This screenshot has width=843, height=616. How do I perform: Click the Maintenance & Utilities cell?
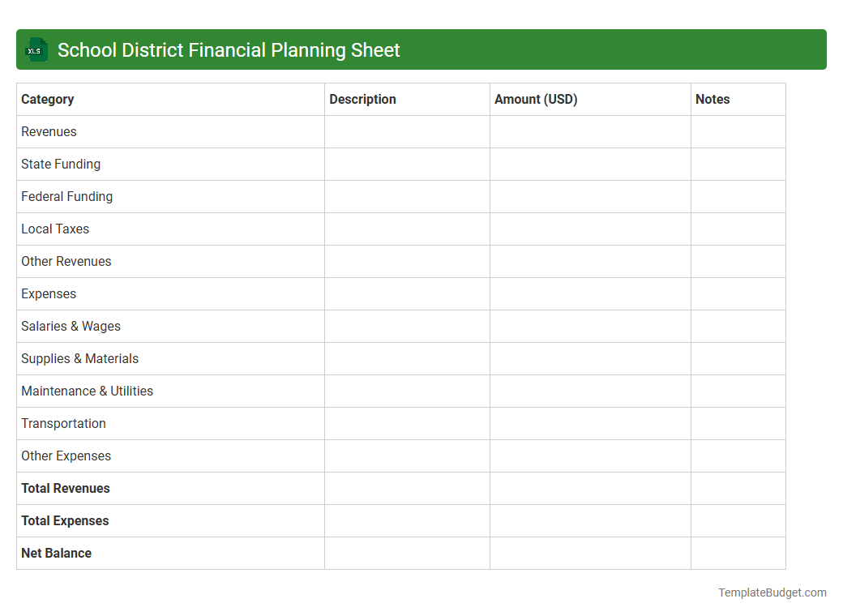click(x=87, y=391)
